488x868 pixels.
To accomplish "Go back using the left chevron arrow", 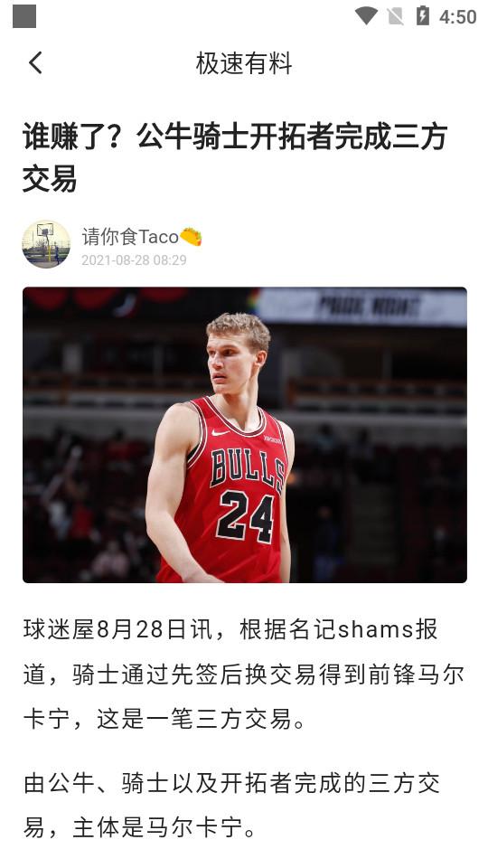I will coord(36,62).
